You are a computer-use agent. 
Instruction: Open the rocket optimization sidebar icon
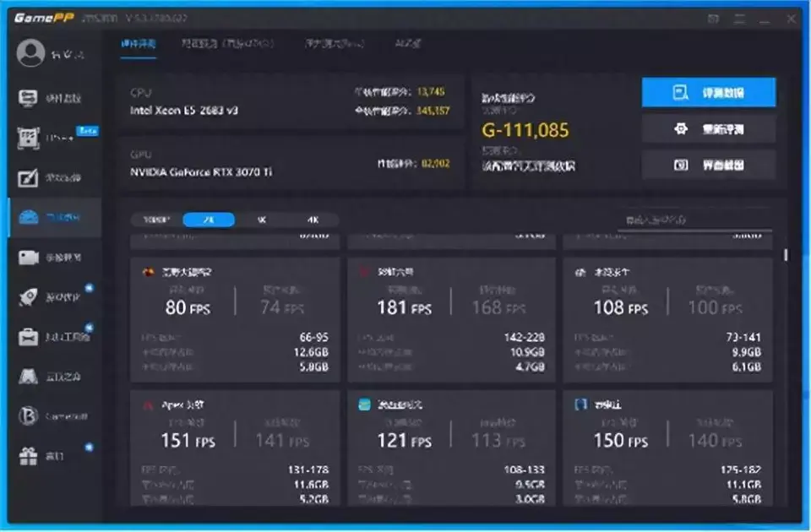click(28, 296)
